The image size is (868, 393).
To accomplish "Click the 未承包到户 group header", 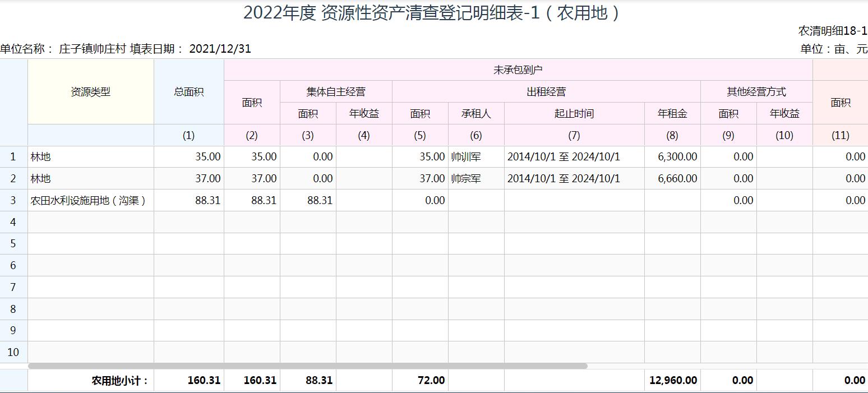I will click(x=518, y=70).
